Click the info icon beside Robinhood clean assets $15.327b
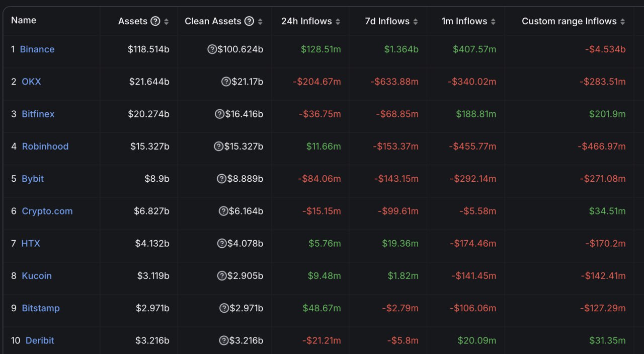The image size is (644, 354). pyautogui.click(x=218, y=147)
